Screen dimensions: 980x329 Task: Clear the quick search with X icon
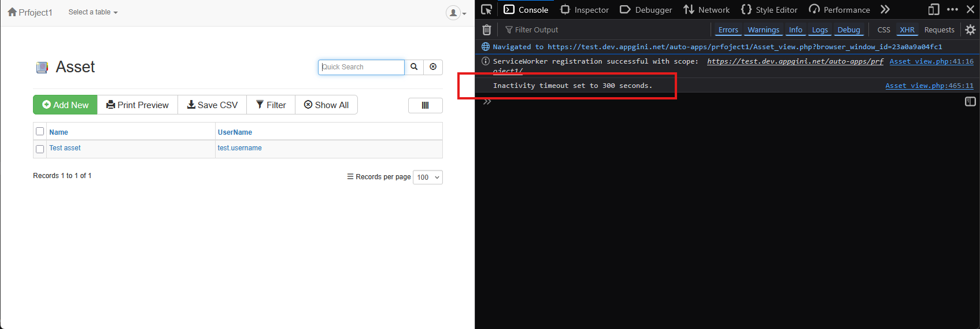(433, 67)
